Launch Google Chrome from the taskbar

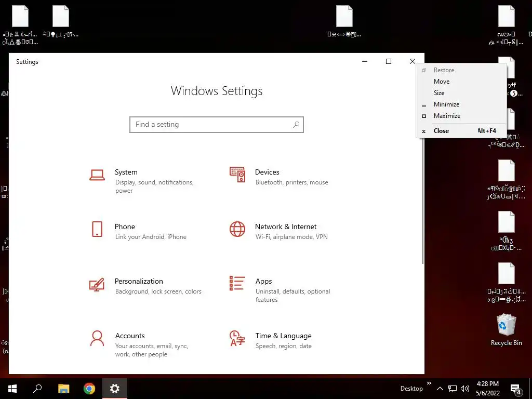tap(89, 389)
